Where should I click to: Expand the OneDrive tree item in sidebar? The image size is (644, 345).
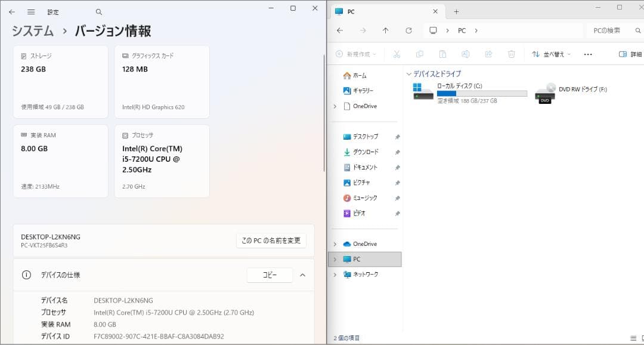(x=336, y=244)
